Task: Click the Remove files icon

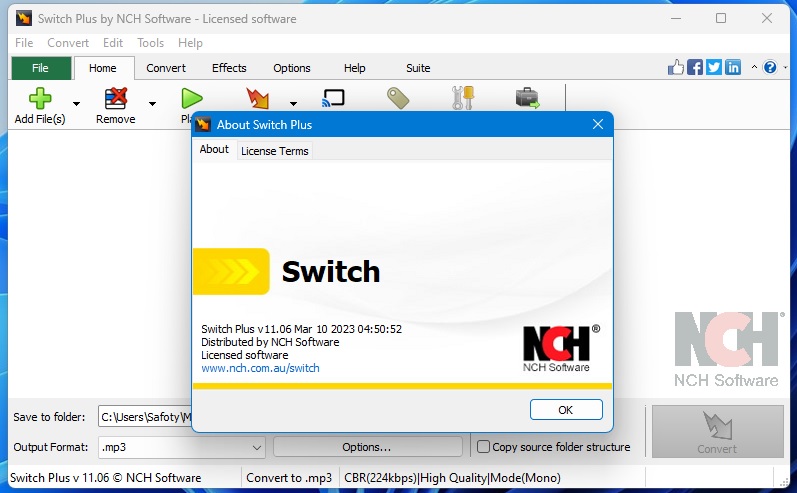Action: [115, 99]
